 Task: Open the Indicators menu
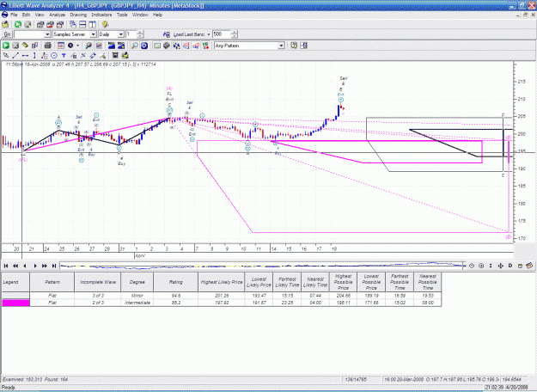(101, 15)
